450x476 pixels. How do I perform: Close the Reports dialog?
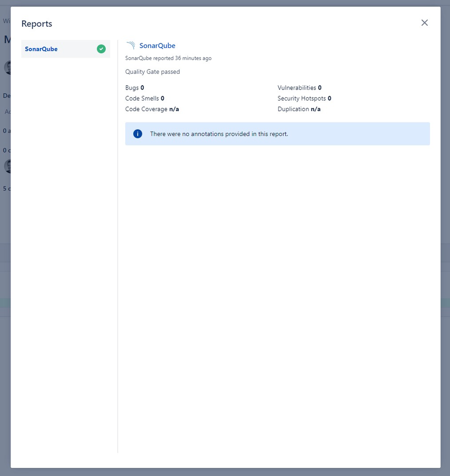(424, 23)
